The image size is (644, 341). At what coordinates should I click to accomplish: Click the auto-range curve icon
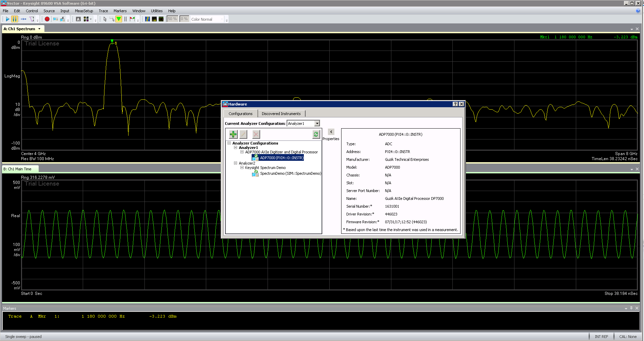32,19
